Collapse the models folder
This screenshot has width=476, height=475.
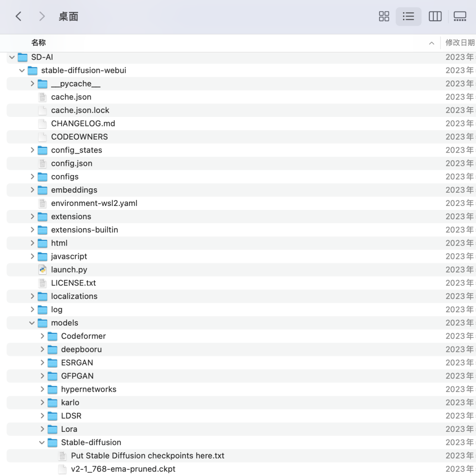pyautogui.click(x=32, y=323)
